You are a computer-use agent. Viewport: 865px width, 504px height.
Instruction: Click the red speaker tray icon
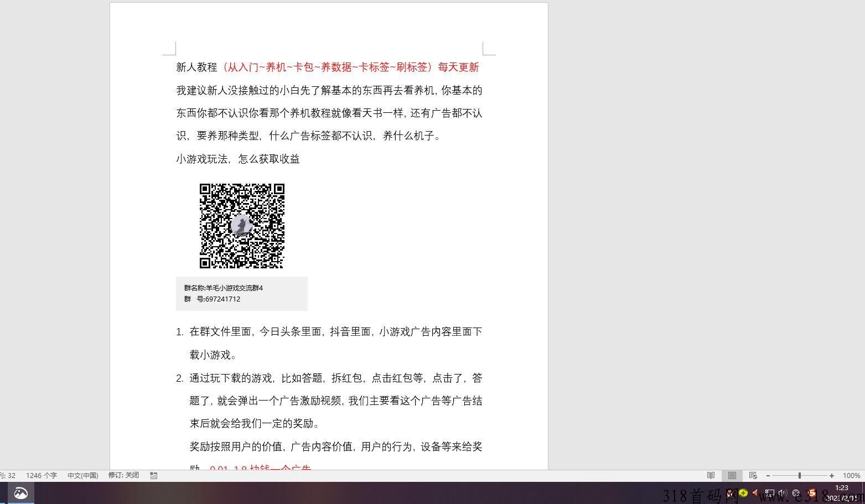[755, 492]
